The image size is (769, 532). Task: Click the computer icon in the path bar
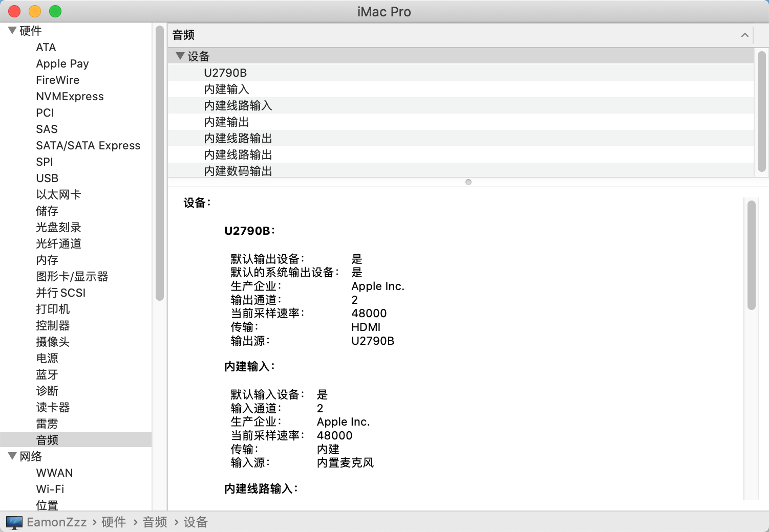click(14, 522)
